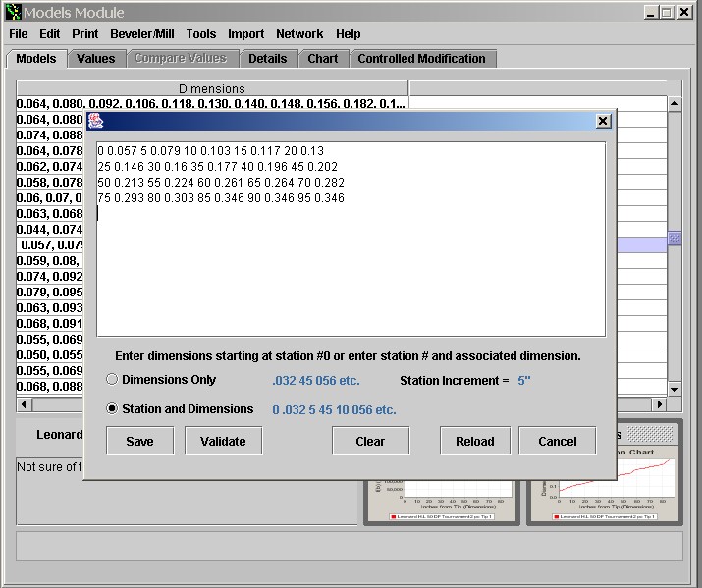
Task: Click the vertical scrollbar down arrow
Action: click(675, 390)
